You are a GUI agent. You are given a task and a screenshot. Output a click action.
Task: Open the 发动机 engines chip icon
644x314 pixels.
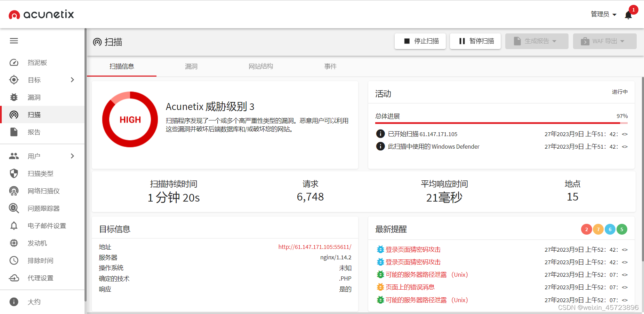(x=14, y=243)
